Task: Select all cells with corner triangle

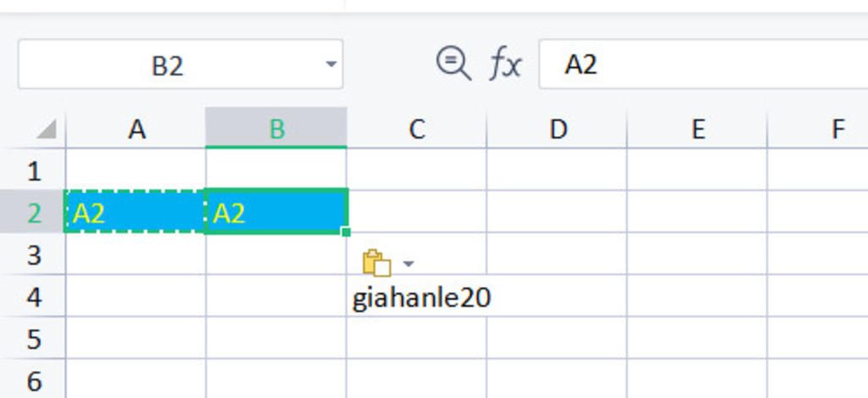Action: coord(47,130)
